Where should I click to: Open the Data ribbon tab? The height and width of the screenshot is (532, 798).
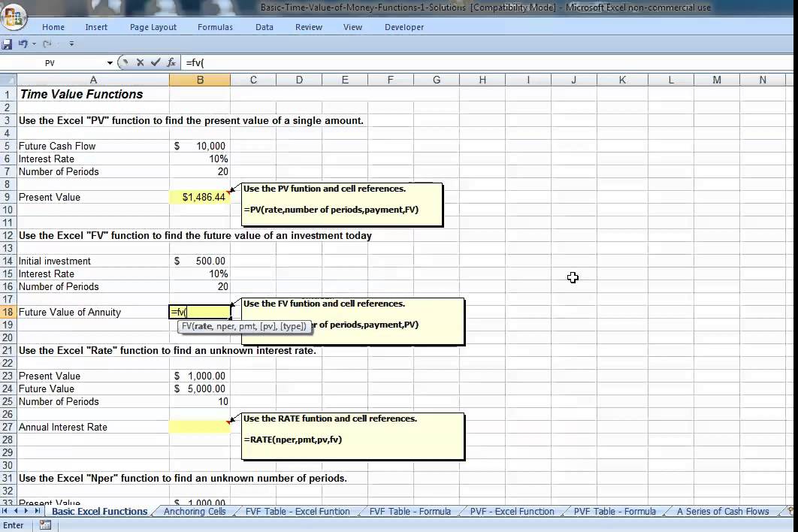264,27
